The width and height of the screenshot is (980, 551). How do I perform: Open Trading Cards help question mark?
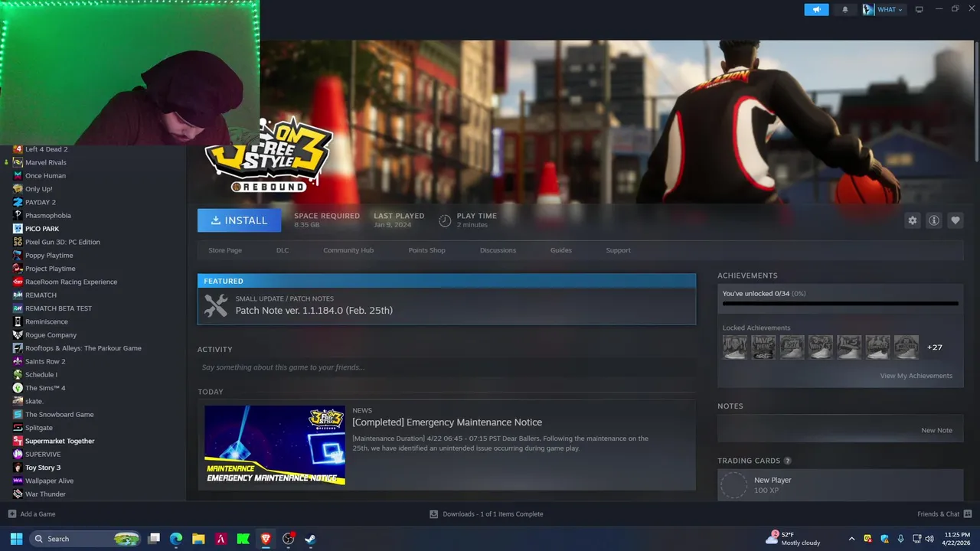pyautogui.click(x=787, y=461)
